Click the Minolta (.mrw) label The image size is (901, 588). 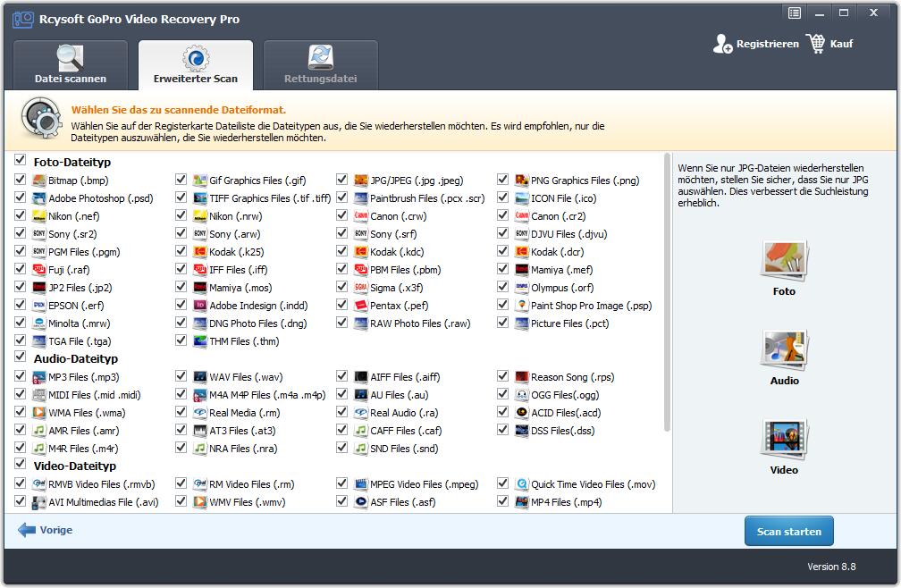point(80,323)
